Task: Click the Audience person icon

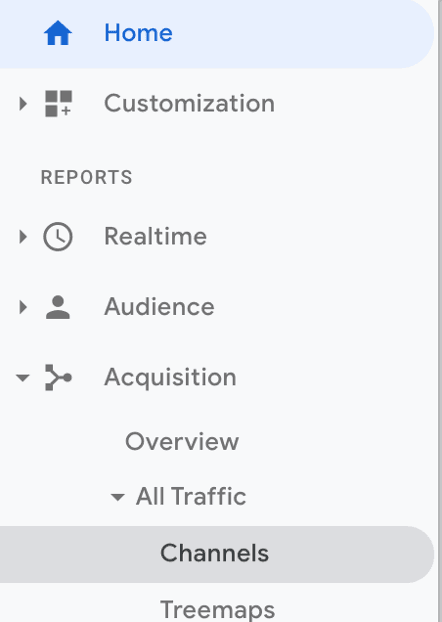Action: [x=58, y=307]
